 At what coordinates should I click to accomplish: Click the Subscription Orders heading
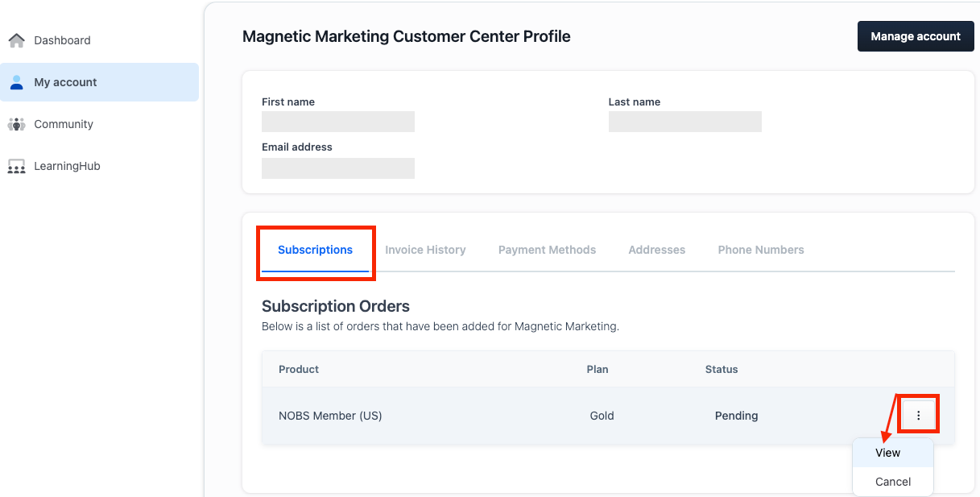336,306
